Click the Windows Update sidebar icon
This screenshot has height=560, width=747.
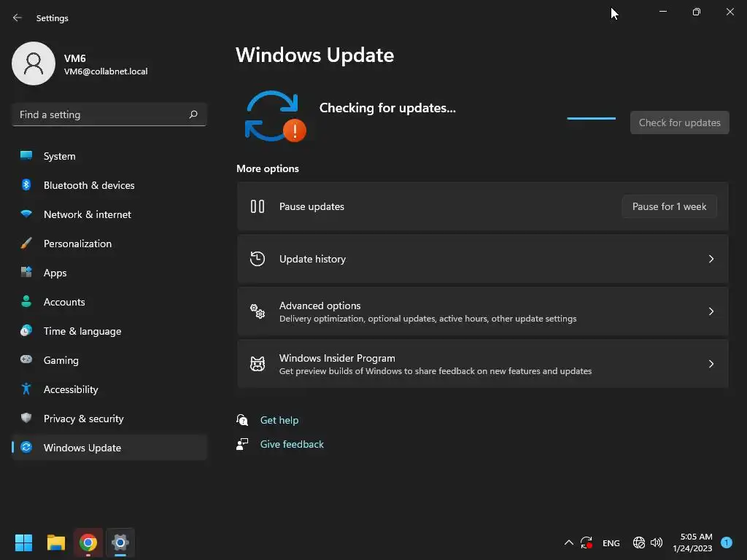point(26,447)
